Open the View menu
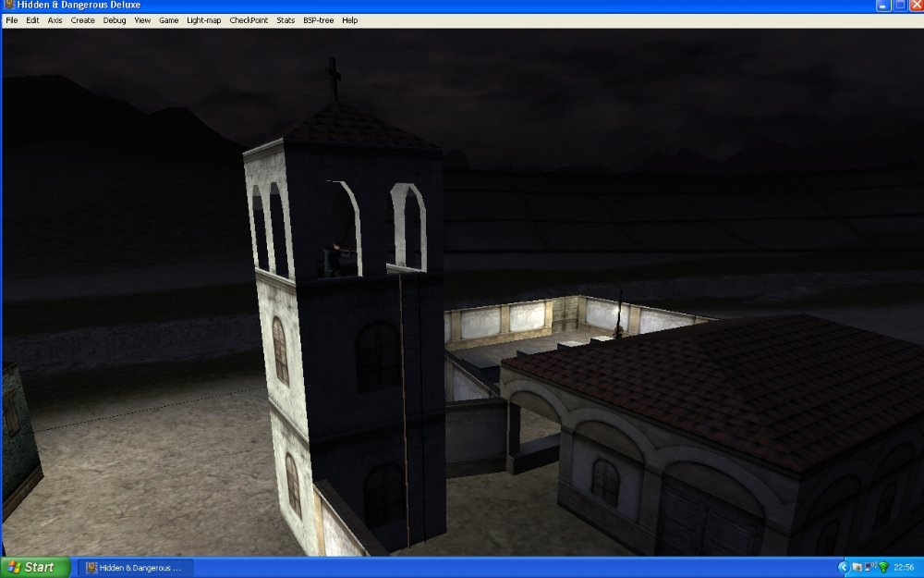 pyautogui.click(x=142, y=20)
